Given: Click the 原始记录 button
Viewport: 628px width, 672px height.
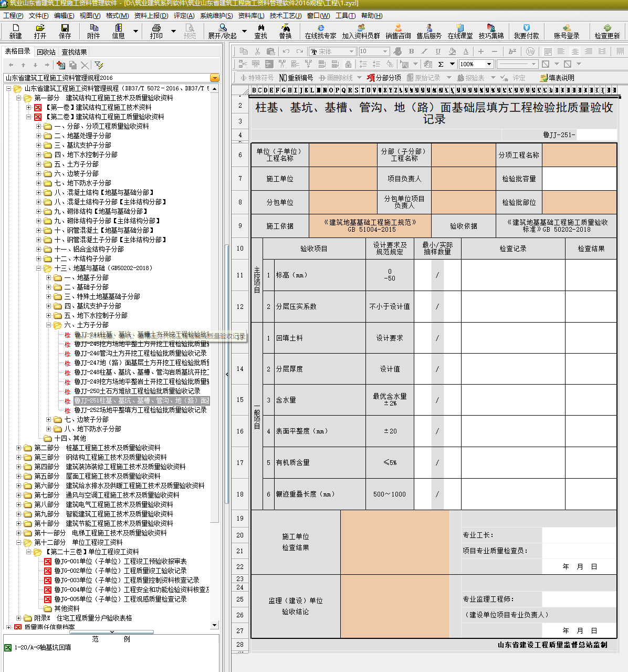Looking at the screenshot, I should point(424,78).
